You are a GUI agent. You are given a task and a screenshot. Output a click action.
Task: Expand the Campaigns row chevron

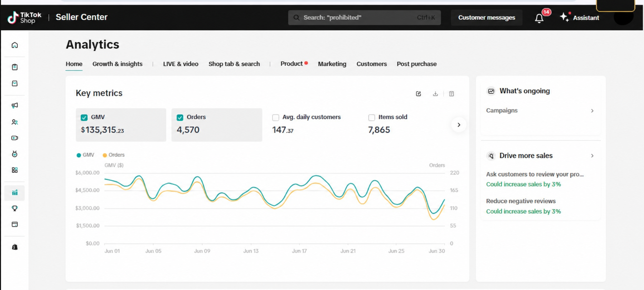[592, 111]
